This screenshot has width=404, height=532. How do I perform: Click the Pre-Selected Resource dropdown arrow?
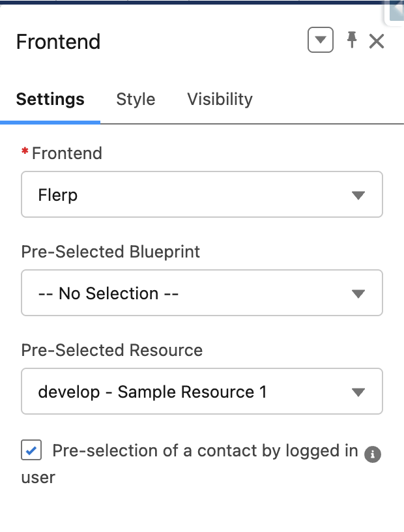358,392
